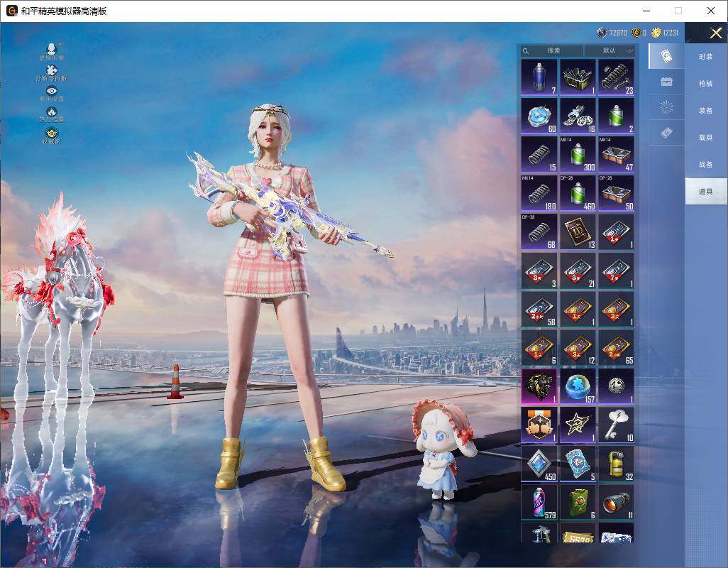The width and height of the screenshot is (728, 568).
Task: Select the MK14 spring item 180
Action: 539,193
